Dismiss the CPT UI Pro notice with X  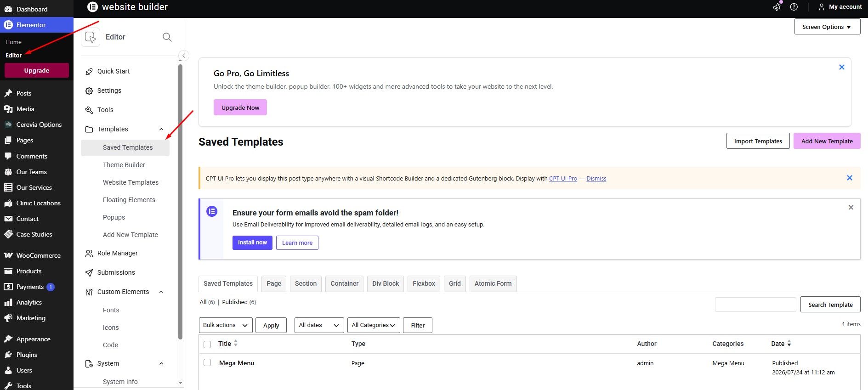pos(850,178)
